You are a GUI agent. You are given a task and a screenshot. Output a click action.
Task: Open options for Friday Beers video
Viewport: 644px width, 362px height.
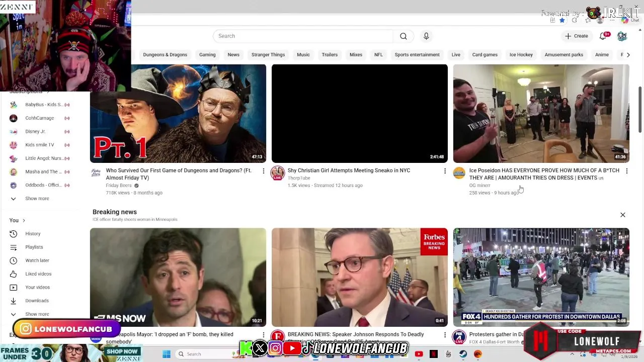263,171
